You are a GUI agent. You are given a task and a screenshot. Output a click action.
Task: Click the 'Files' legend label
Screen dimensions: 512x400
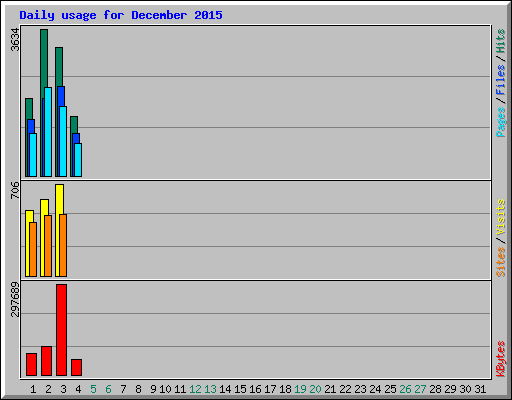pos(501,80)
